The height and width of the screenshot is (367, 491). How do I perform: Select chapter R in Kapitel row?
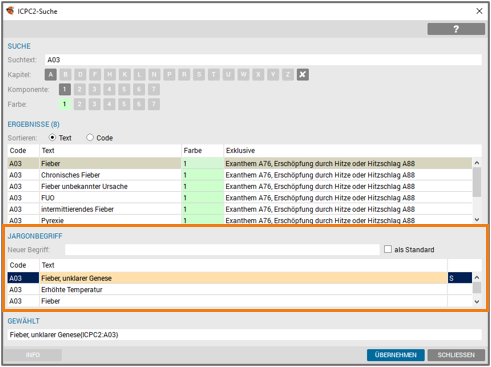[x=184, y=74]
